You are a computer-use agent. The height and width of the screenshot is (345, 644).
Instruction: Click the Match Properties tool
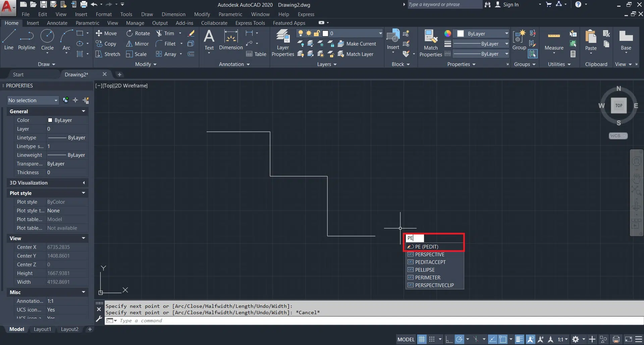(431, 43)
